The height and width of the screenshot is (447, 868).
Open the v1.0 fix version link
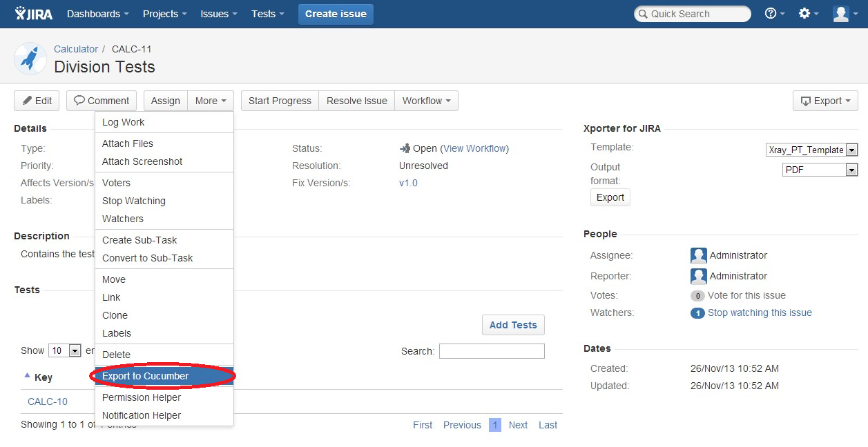tap(408, 183)
